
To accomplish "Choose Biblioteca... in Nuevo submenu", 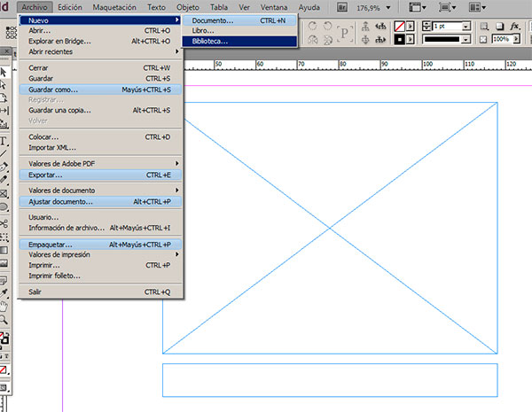I will tap(239, 42).
